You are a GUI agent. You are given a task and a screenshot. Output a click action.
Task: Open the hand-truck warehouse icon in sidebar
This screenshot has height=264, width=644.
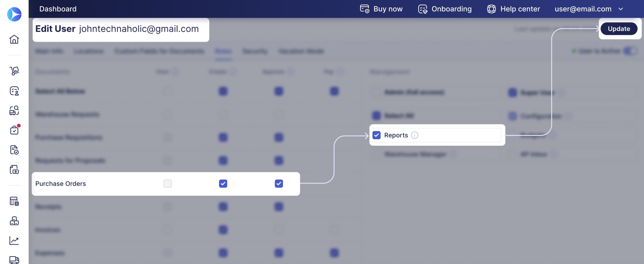click(x=14, y=71)
